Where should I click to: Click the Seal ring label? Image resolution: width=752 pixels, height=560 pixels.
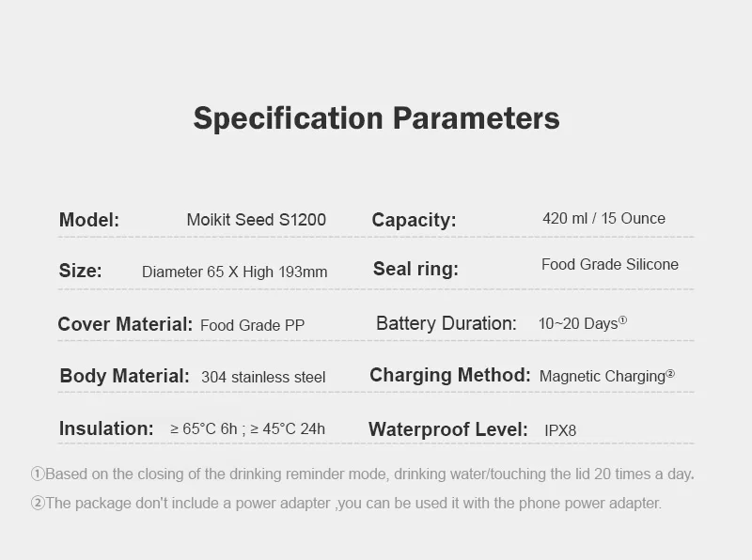click(415, 269)
